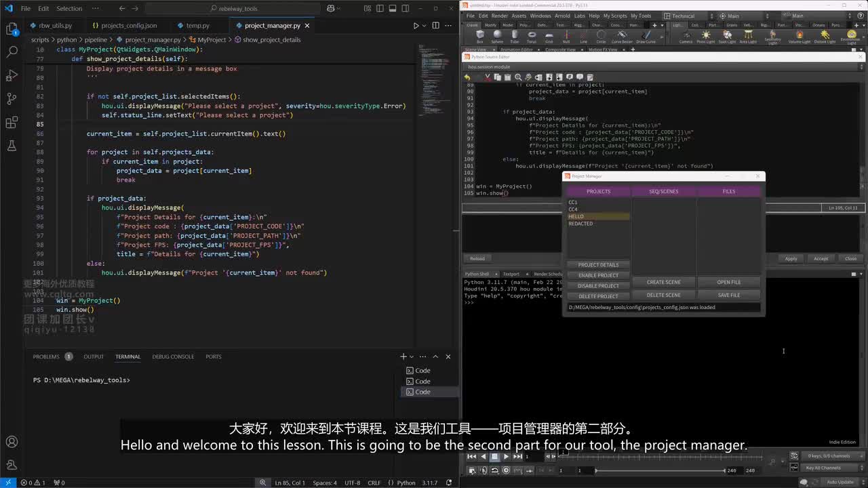Viewport: 868px width, 488px height.
Task: Open the Accounts icon in activity bar
Action: tap(12, 443)
